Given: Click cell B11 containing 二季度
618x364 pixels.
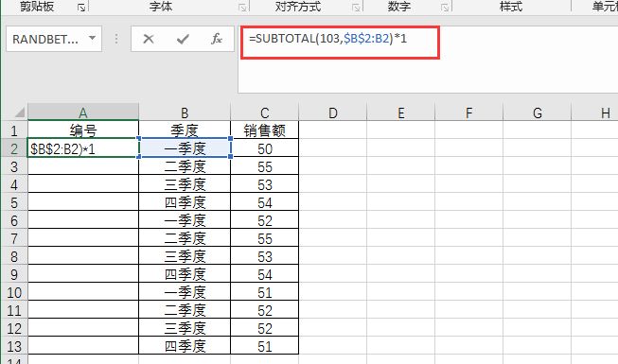Looking at the screenshot, I should tap(185, 310).
